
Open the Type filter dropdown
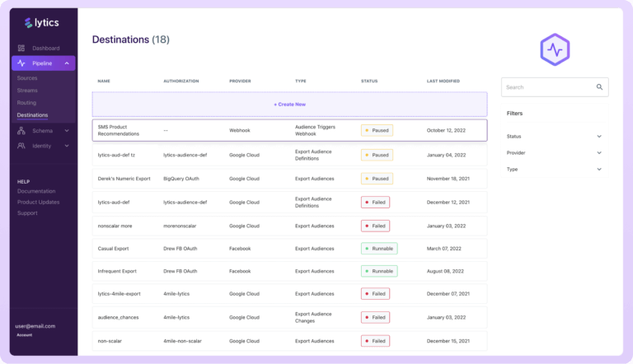(555, 169)
